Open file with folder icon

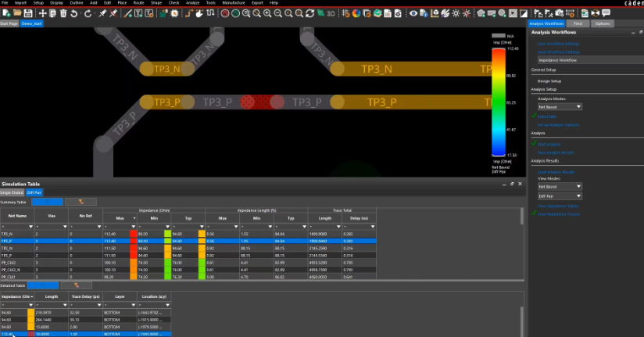[x=16, y=13]
